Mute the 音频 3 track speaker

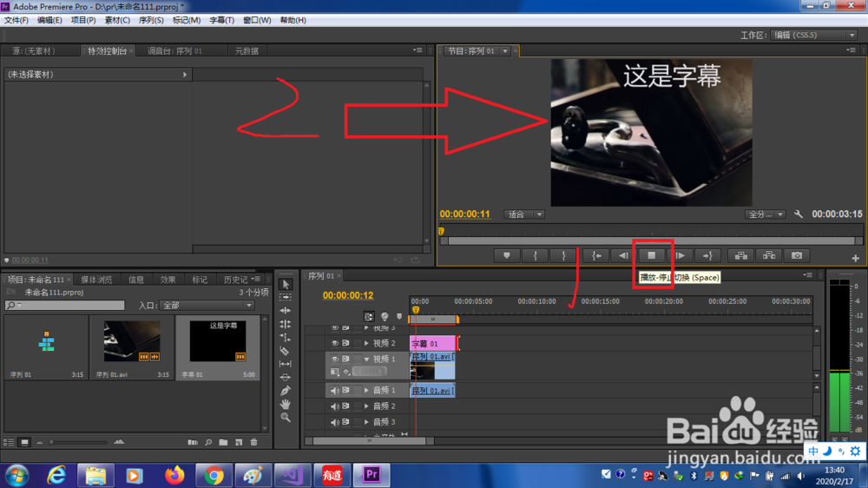click(x=334, y=422)
